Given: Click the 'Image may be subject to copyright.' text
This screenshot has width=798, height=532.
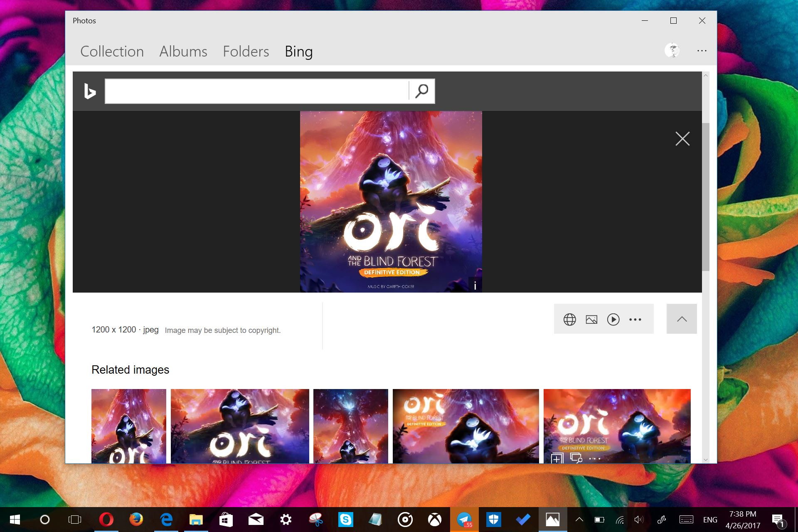Looking at the screenshot, I should (x=223, y=330).
